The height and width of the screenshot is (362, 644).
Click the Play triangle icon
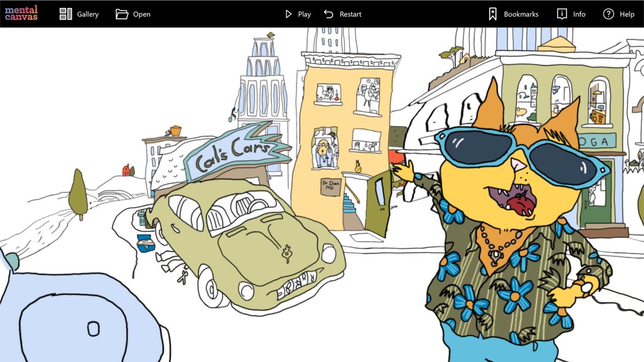(288, 14)
